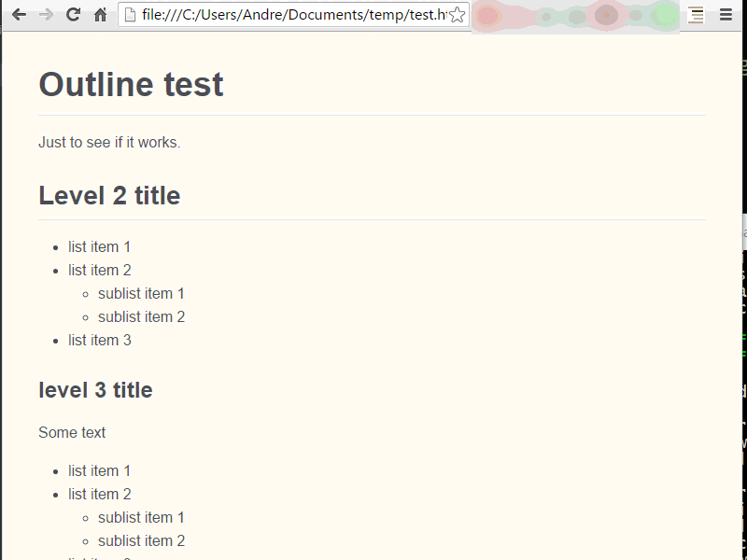Go back with the browser back arrow
This screenshot has width=747, height=560.
[19, 15]
